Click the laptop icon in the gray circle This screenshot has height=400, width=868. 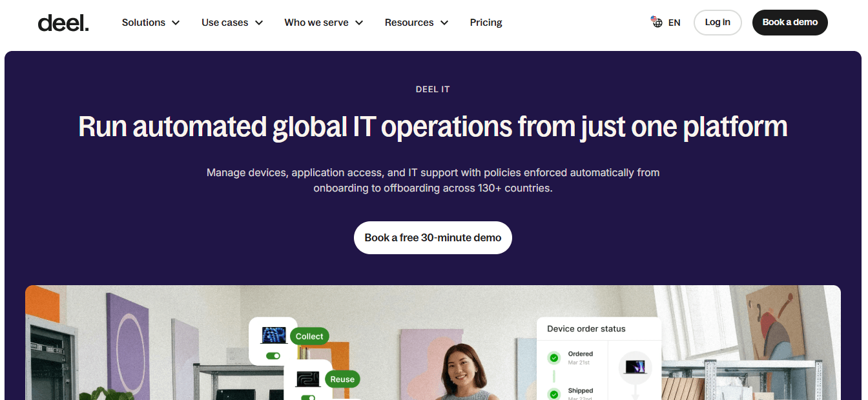635,367
